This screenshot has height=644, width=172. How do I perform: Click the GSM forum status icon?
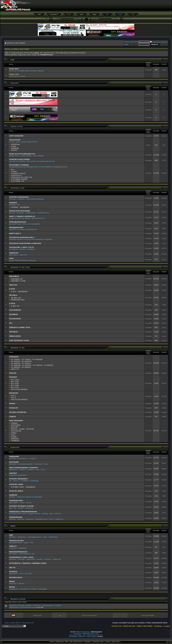point(6,536)
